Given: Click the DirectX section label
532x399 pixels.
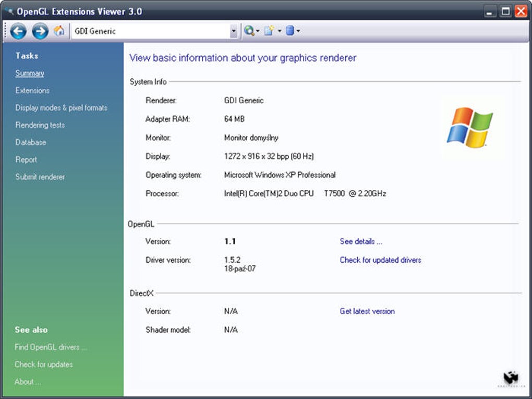Looking at the screenshot, I should click(141, 293).
